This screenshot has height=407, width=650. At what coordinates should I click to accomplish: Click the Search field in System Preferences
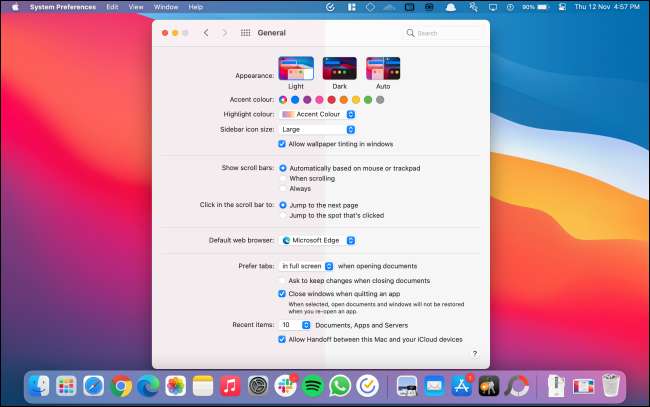444,33
